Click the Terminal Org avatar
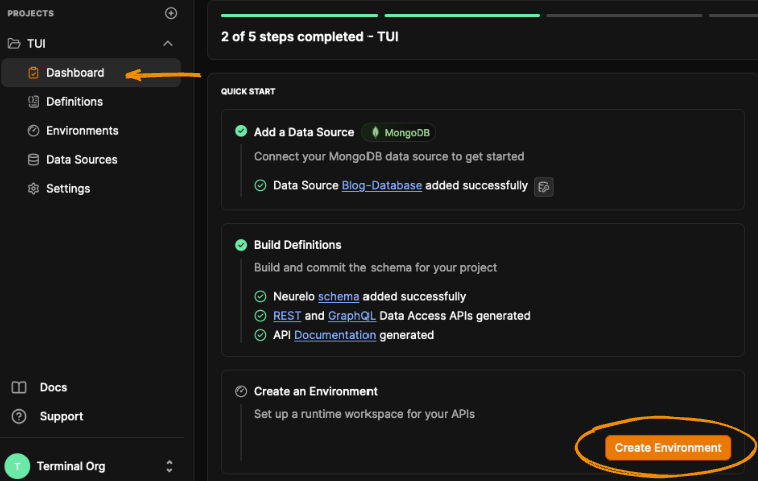 pos(17,466)
